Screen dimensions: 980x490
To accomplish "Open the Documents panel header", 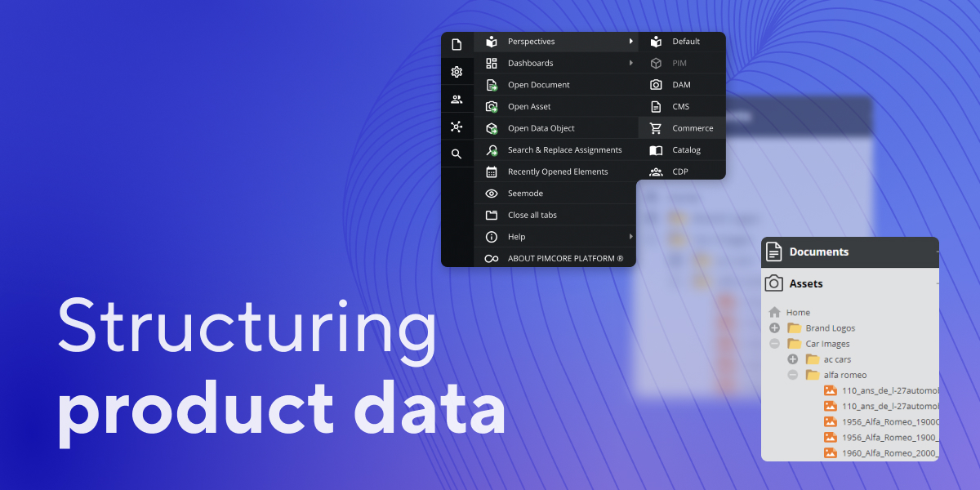I will [x=818, y=252].
